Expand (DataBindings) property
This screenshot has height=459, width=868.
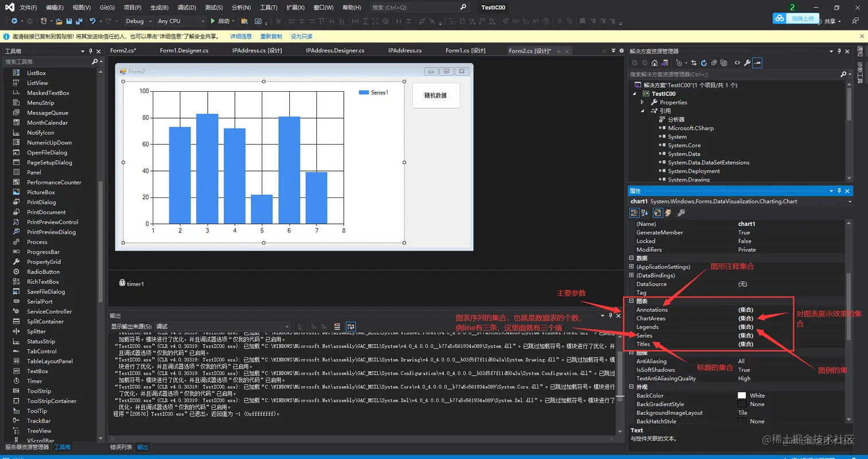[x=631, y=275]
